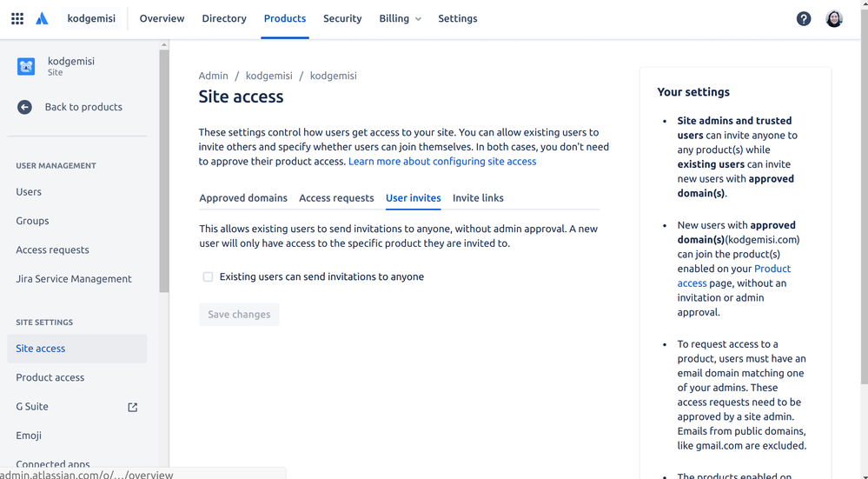The height and width of the screenshot is (479, 868).
Task: Click the first kodgemisi breadcrumb after Admin
Action: [269, 76]
